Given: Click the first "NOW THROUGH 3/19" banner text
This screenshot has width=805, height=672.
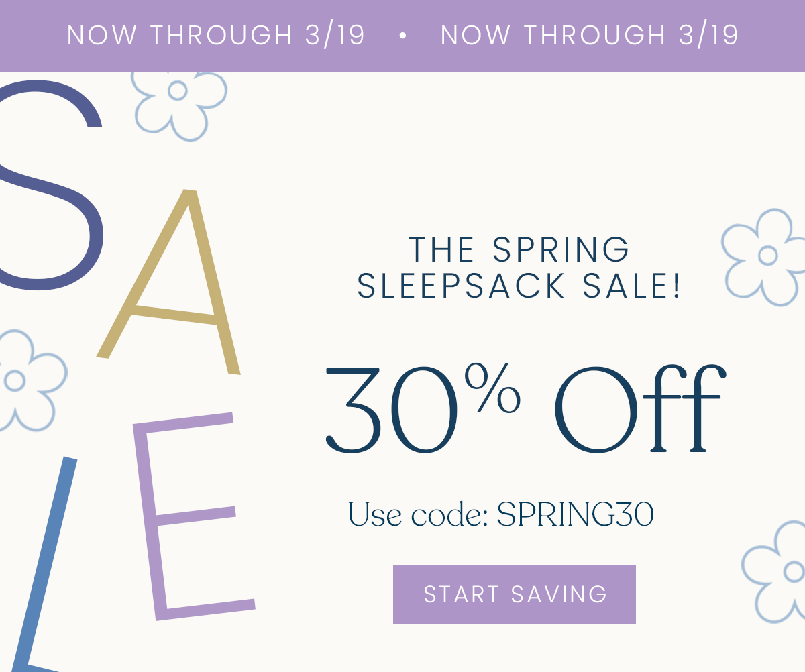Looking at the screenshot, I should tap(216, 36).
